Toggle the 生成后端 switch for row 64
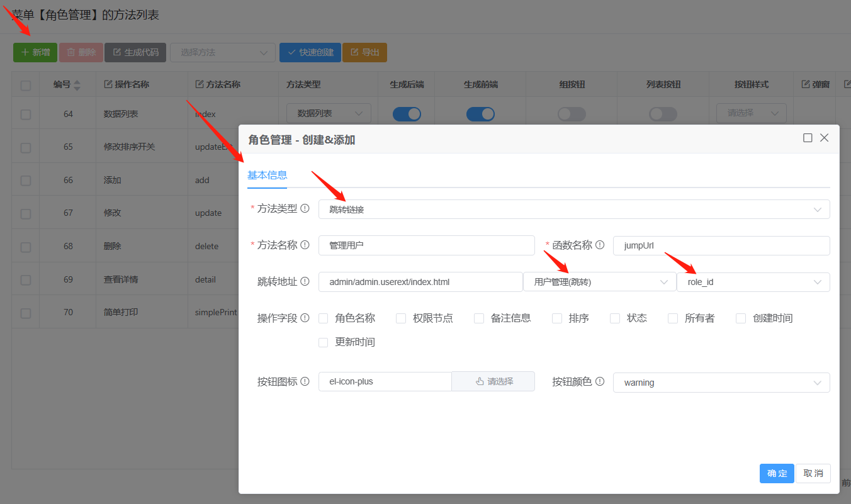This screenshot has width=851, height=504. pyautogui.click(x=407, y=114)
